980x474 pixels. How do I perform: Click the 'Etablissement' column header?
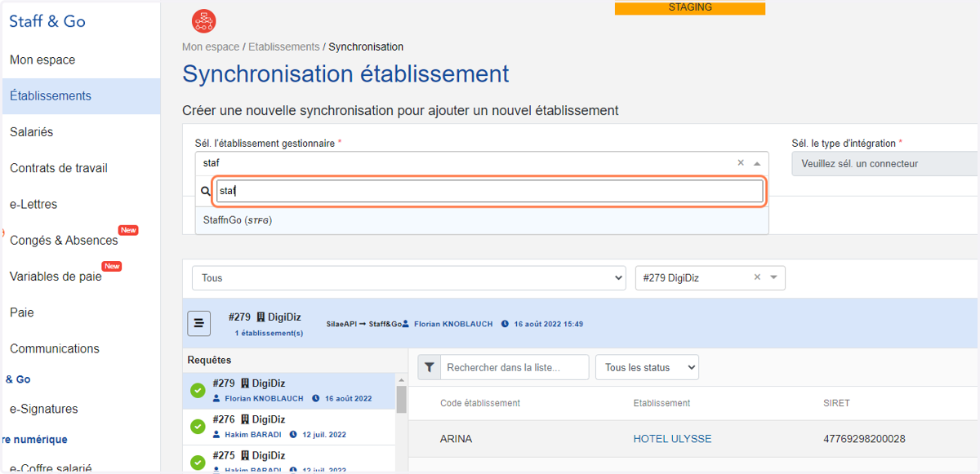661,403
